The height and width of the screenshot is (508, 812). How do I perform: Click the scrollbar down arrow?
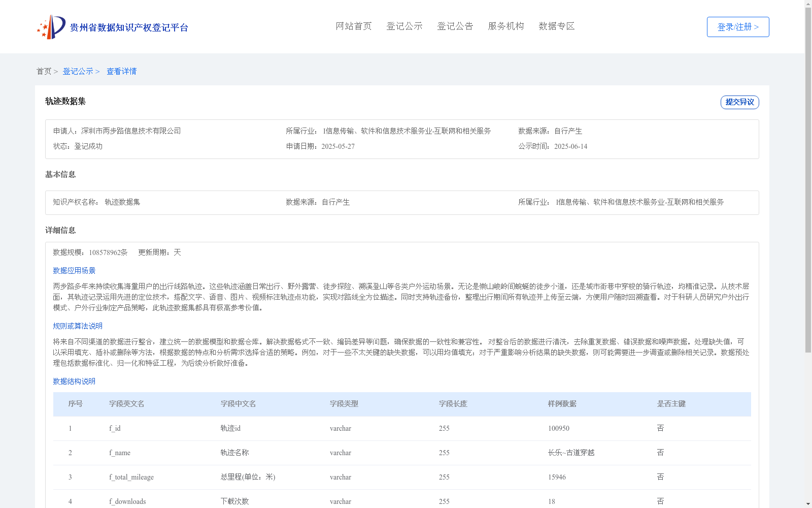808,504
